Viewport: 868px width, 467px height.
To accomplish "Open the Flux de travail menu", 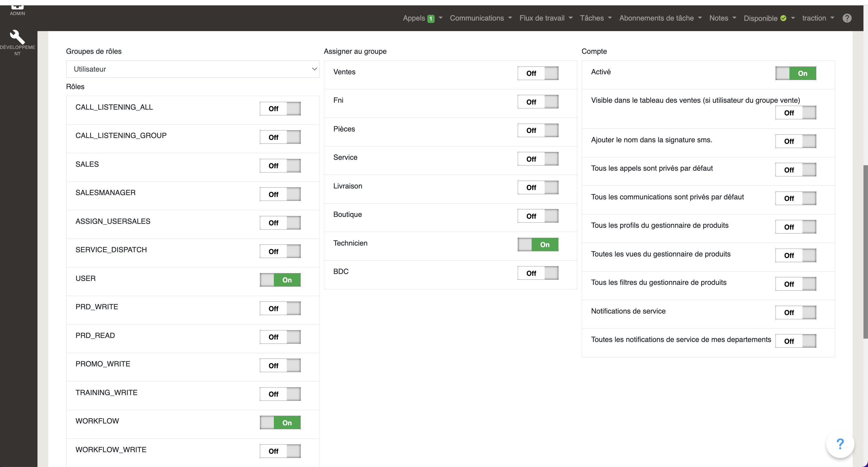I will tap(546, 18).
